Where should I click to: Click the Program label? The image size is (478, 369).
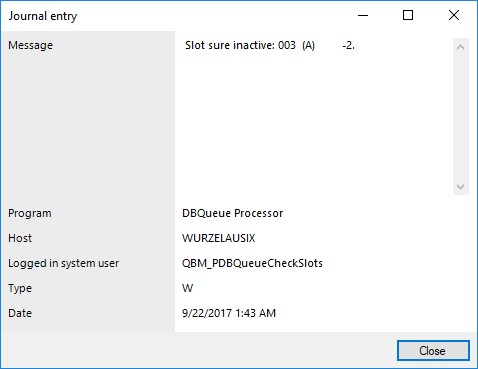[30, 213]
